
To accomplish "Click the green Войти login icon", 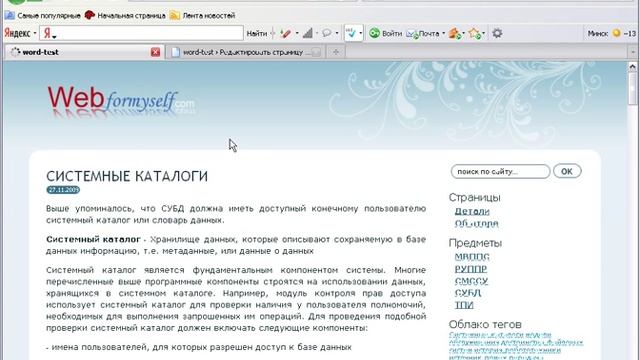I will [374, 33].
